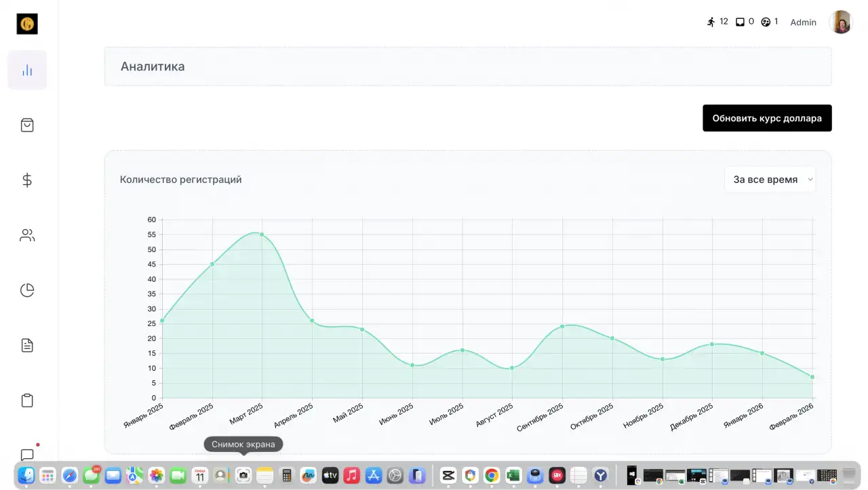The height and width of the screenshot is (490, 868).
Task: Open Messages with 291 badge in Dock
Action: [92, 476]
